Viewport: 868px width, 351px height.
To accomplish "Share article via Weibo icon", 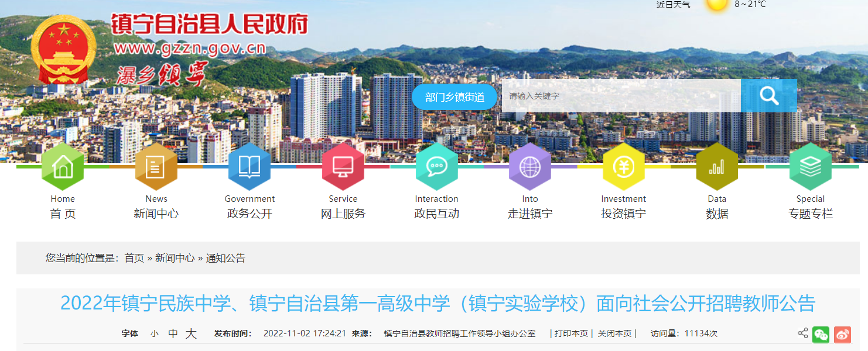I will click(842, 335).
